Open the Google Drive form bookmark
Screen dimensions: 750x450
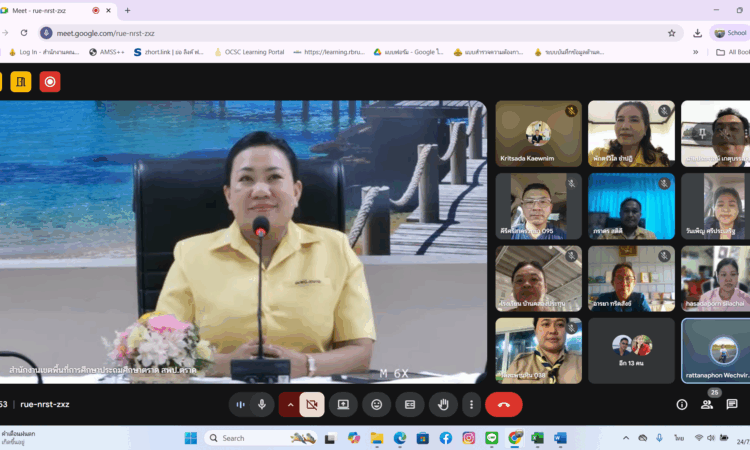408,52
